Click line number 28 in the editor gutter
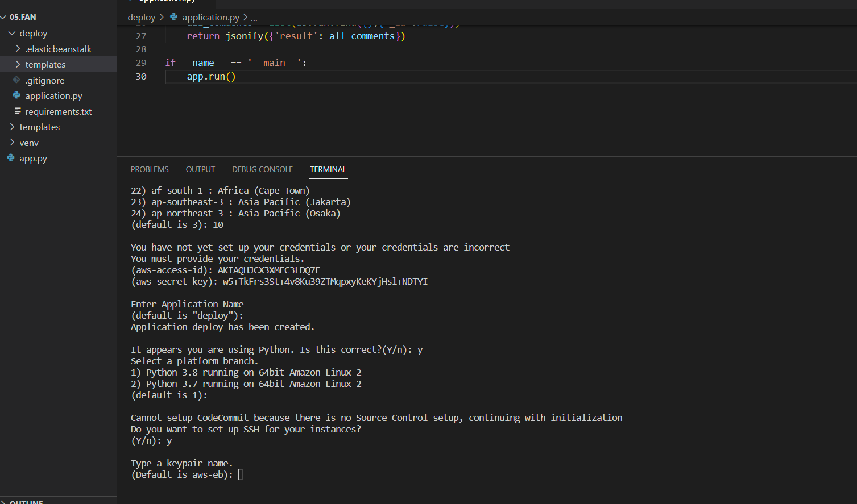This screenshot has width=857, height=504. [141, 49]
